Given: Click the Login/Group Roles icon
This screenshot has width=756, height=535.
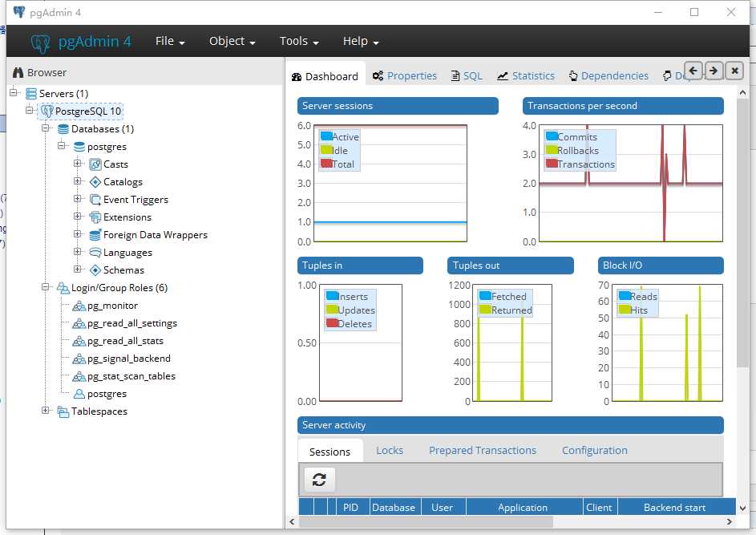Looking at the screenshot, I should [63, 288].
